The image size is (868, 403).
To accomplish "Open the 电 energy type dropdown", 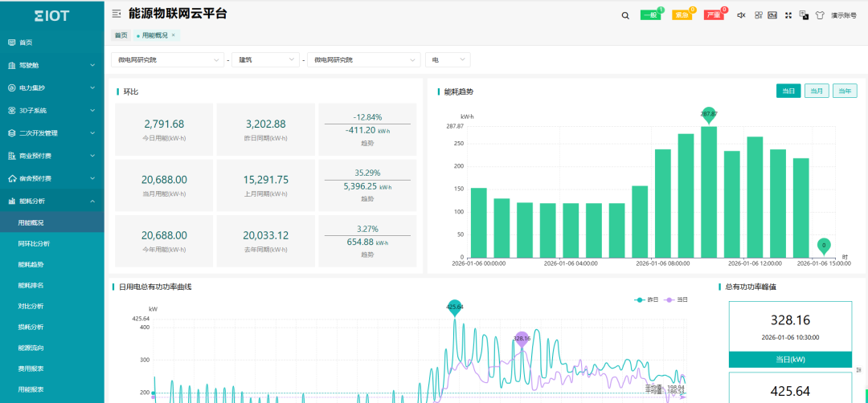I will (x=448, y=60).
